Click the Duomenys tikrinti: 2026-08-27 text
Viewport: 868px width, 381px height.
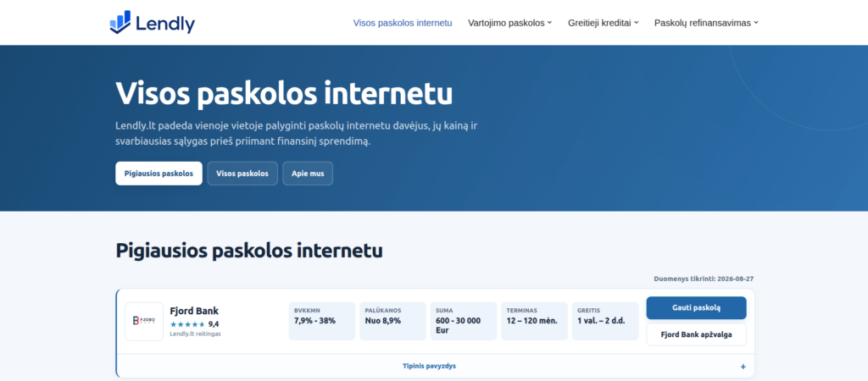click(x=704, y=279)
